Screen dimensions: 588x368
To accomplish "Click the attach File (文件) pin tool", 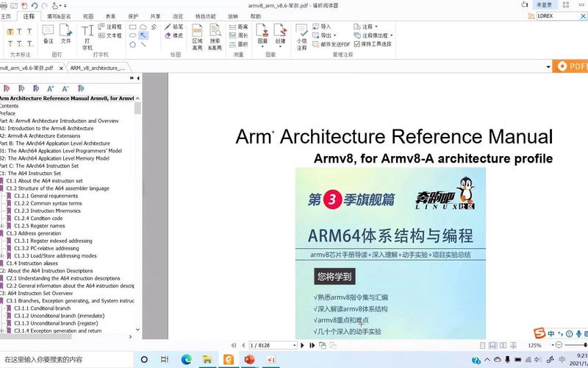I will (65, 34).
